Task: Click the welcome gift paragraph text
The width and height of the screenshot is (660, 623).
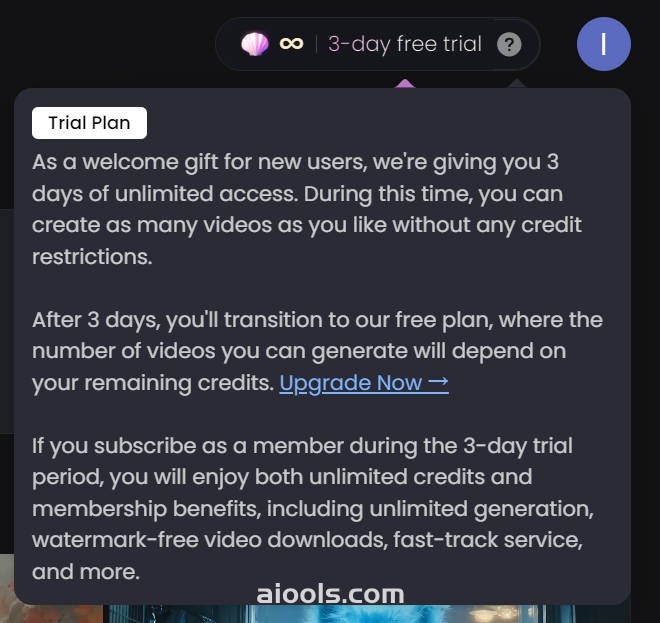Action: 307,209
